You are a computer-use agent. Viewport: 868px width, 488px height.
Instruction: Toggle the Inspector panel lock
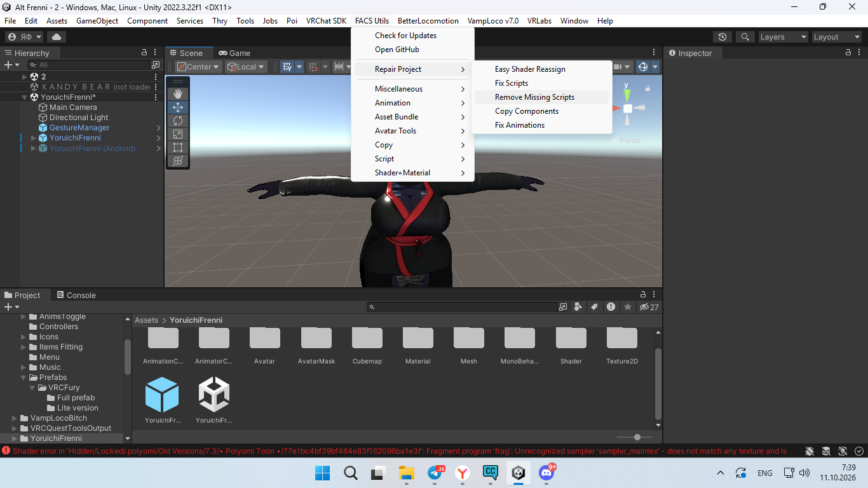click(850, 53)
